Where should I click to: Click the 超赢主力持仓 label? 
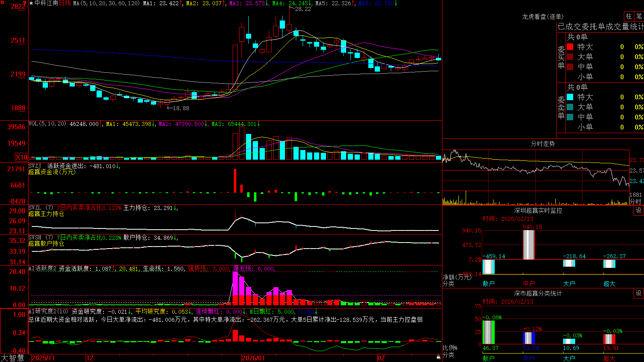coord(46,214)
